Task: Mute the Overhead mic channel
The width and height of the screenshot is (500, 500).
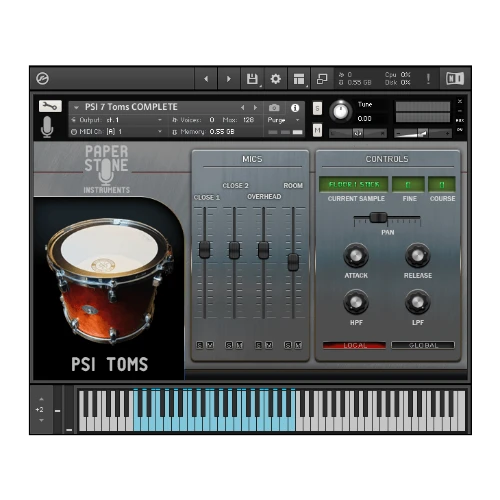Action: [x=269, y=345]
